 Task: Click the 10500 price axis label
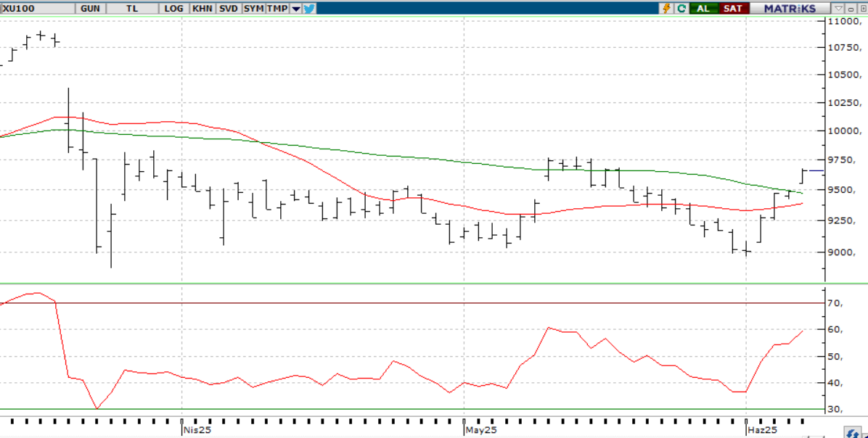coord(844,75)
